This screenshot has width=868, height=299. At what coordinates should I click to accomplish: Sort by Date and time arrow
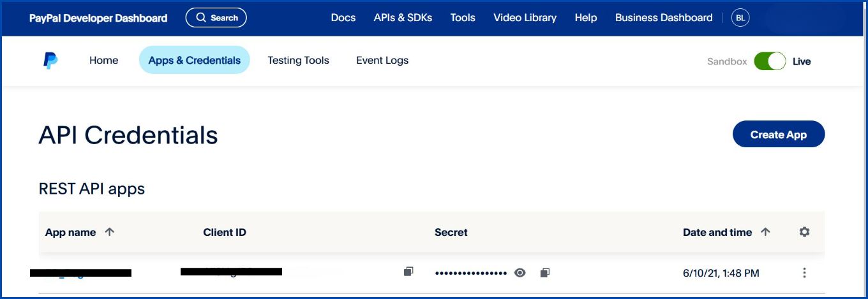click(x=765, y=232)
